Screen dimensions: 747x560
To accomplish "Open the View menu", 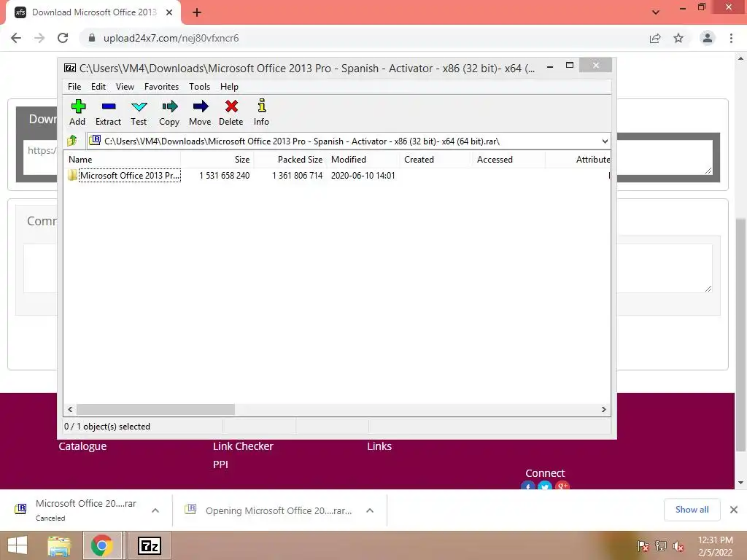I will [125, 87].
